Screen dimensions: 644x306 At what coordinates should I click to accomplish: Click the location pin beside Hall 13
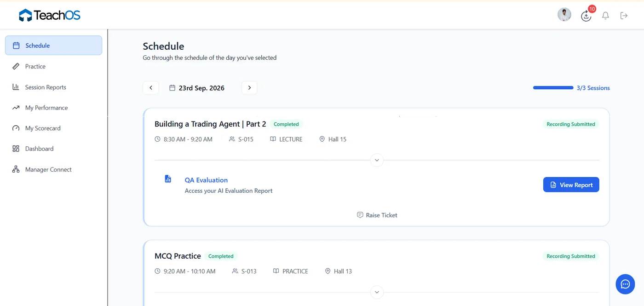coord(328,271)
